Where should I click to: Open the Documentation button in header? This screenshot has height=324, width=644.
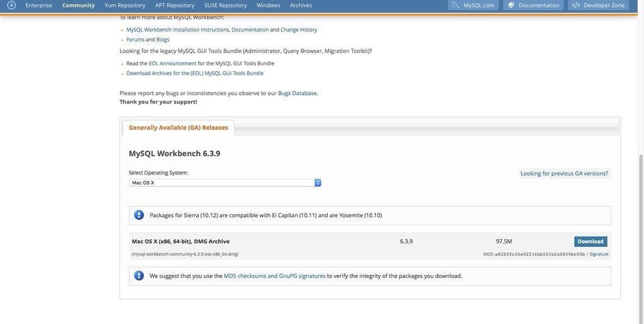[533, 5]
